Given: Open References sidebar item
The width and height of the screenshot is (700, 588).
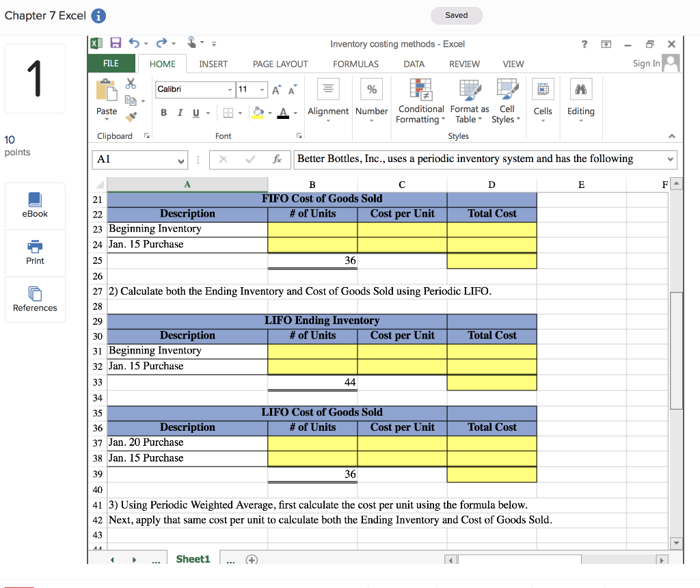Looking at the screenshot, I should click(x=35, y=299).
